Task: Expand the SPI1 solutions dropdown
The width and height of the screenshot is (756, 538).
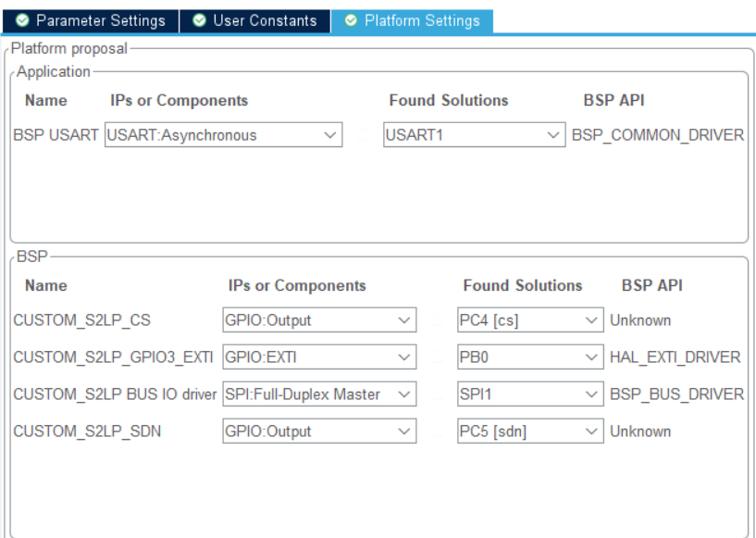Action: tap(593, 394)
